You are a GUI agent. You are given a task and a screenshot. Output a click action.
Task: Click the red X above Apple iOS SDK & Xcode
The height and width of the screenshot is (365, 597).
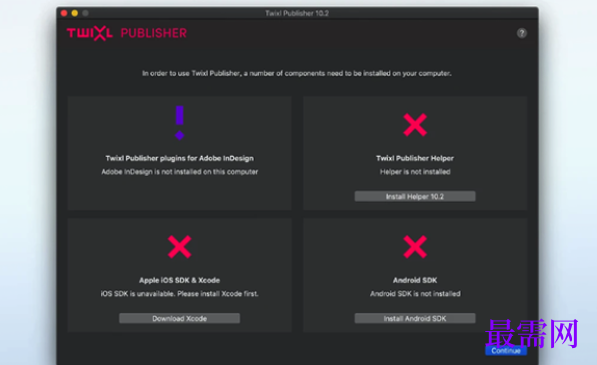(x=180, y=247)
